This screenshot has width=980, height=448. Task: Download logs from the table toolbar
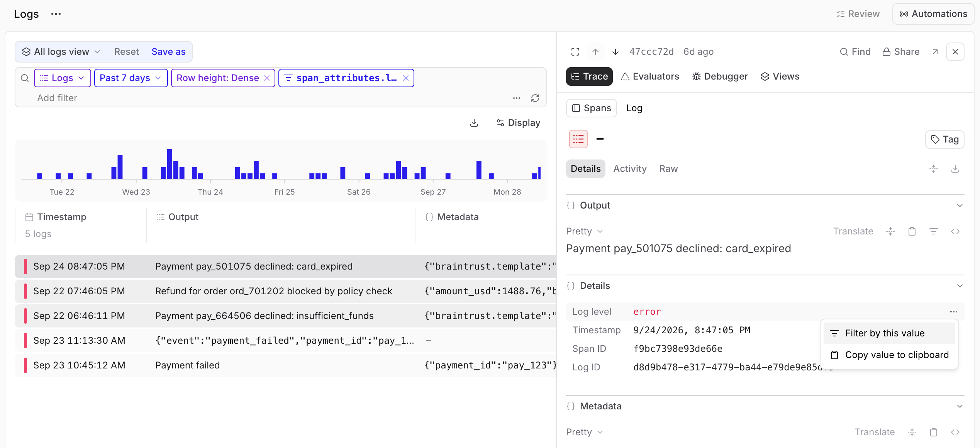coord(474,123)
